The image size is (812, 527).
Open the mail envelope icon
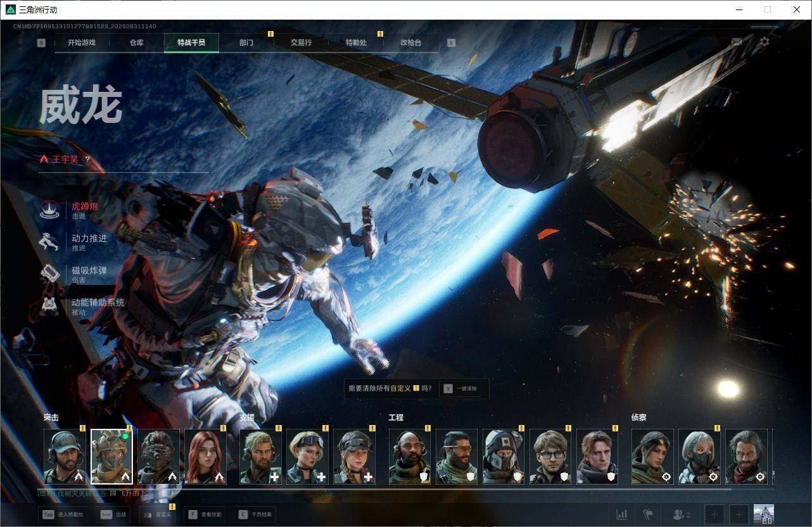[737, 42]
